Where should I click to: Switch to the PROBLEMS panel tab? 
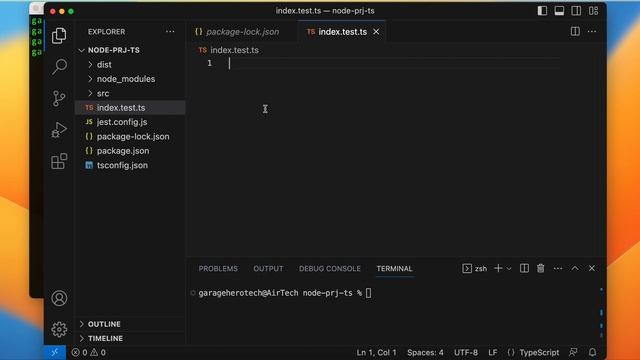[218, 269]
